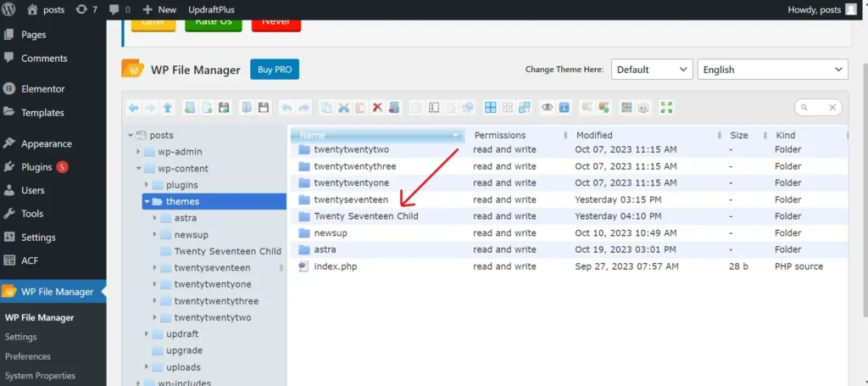The height and width of the screenshot is (386, 868).
Task: Click the Buy PRO button
Action: [274, 70]
